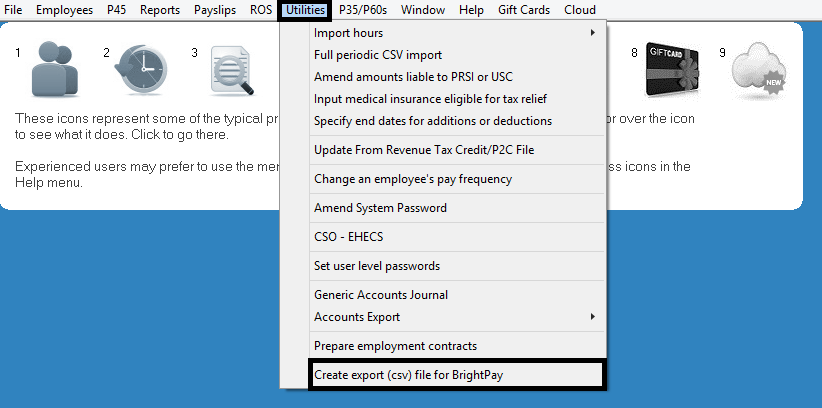Open the Reports menu
Image resolution: width=822 pixels, height=408 pixels.
click(x=160, y=10)
